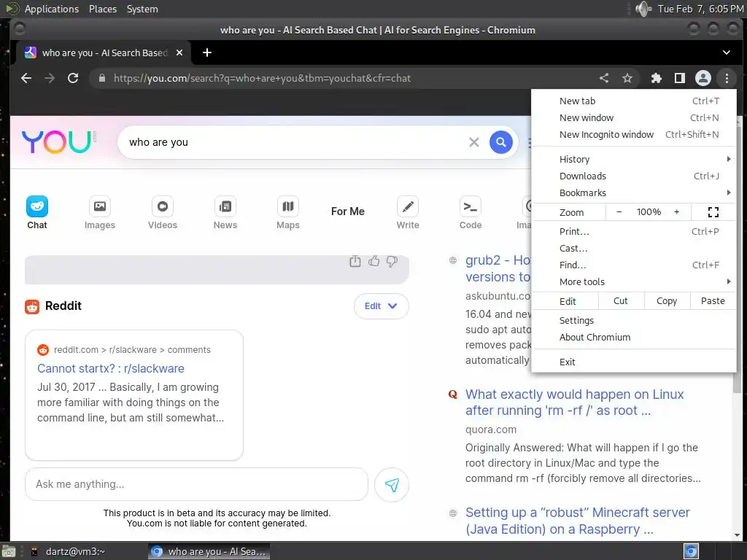Open the side panel icon
The height and width of the screenshot is (560, 747).
pos(679,78)
